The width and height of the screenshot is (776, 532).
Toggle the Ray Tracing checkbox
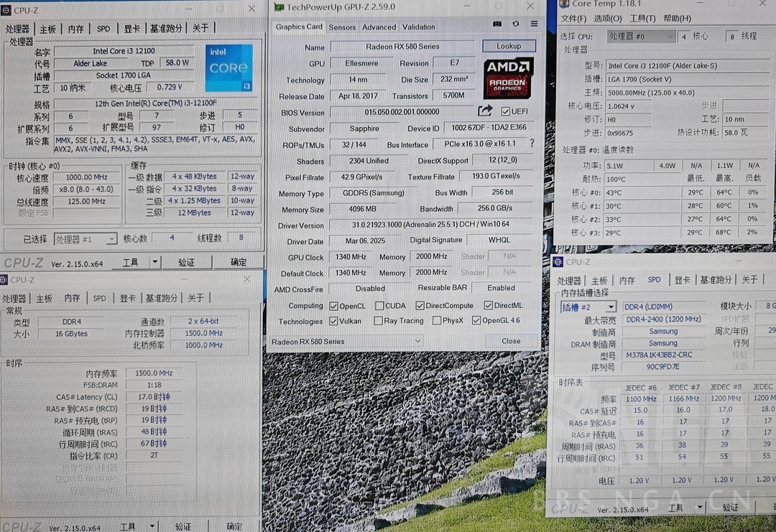coord(378,321)
